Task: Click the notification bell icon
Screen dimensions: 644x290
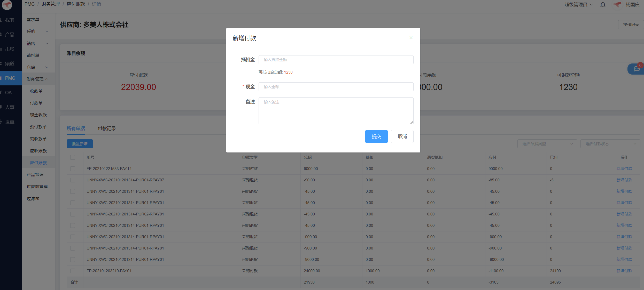Action: 603,5
